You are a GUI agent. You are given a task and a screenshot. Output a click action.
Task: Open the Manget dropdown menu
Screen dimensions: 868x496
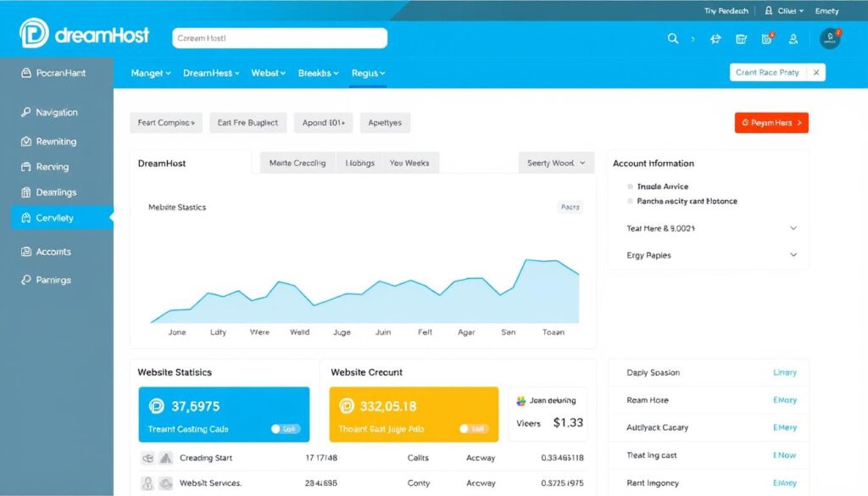(x=151, y=73)
